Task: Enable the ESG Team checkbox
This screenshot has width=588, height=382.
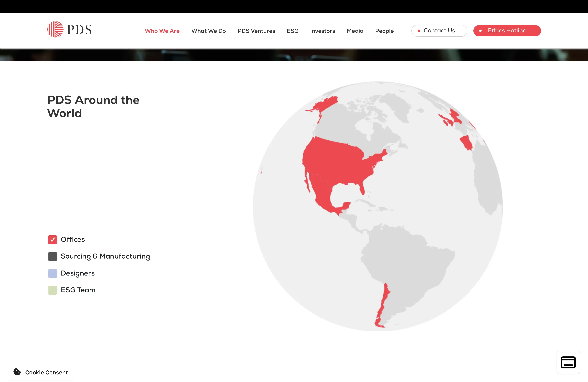Action: [52, 290]
